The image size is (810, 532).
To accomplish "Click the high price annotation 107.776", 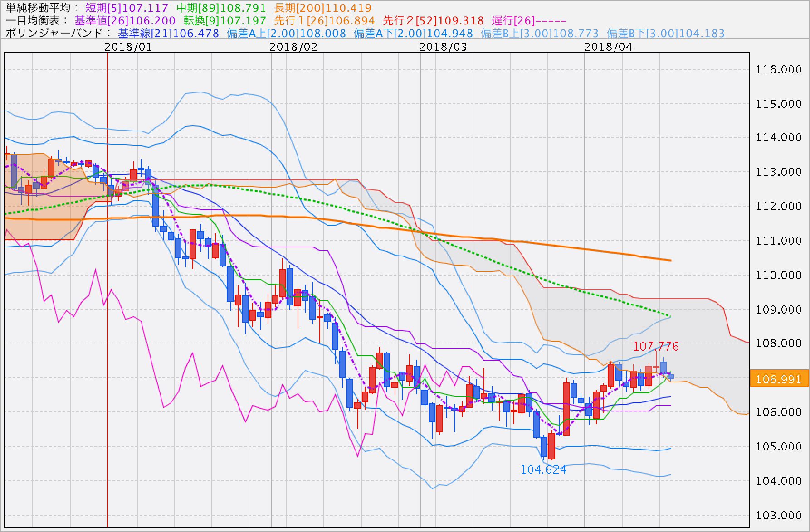I will pyautogui.click(x=656, y=347).
